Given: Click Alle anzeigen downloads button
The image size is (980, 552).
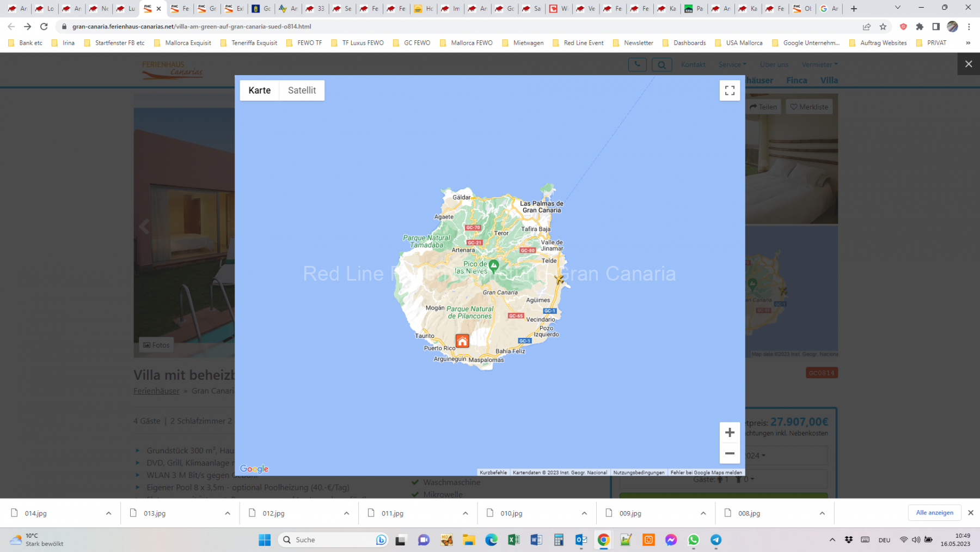Looking at the screenshot, I should point(934,513).
